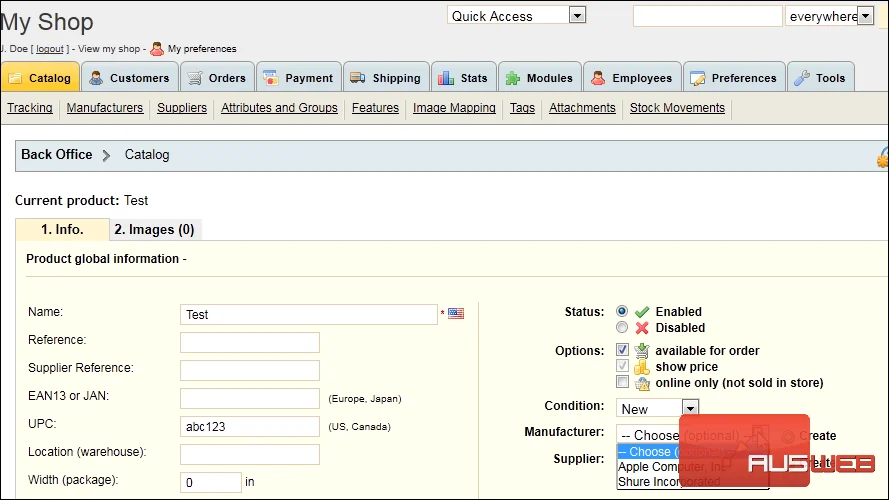Click the show price coins icon
This screenshot has height=500, width=889.
click(x=641, y=367)
